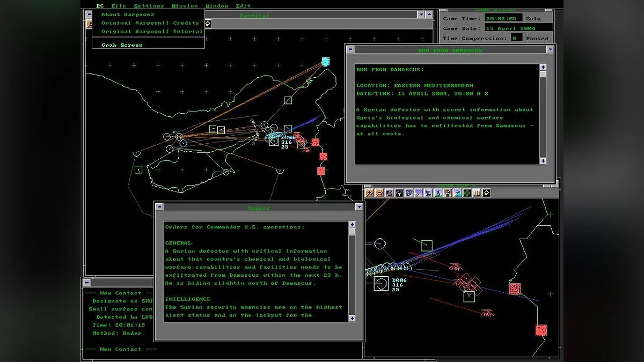Click the bar-chart status icon in Zoom Map
644x362 pixels.
pyautogui.click(x=477, y=193)
